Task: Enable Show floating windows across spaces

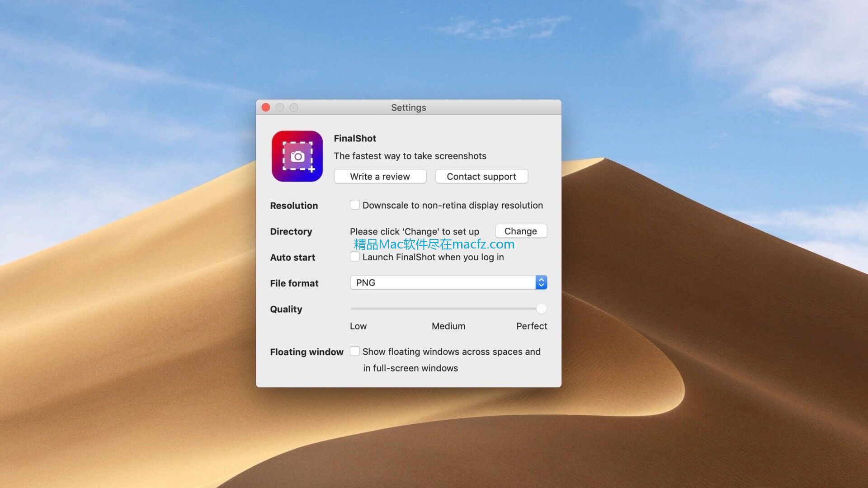Action: pyautogui.click(x=355, y=352)
